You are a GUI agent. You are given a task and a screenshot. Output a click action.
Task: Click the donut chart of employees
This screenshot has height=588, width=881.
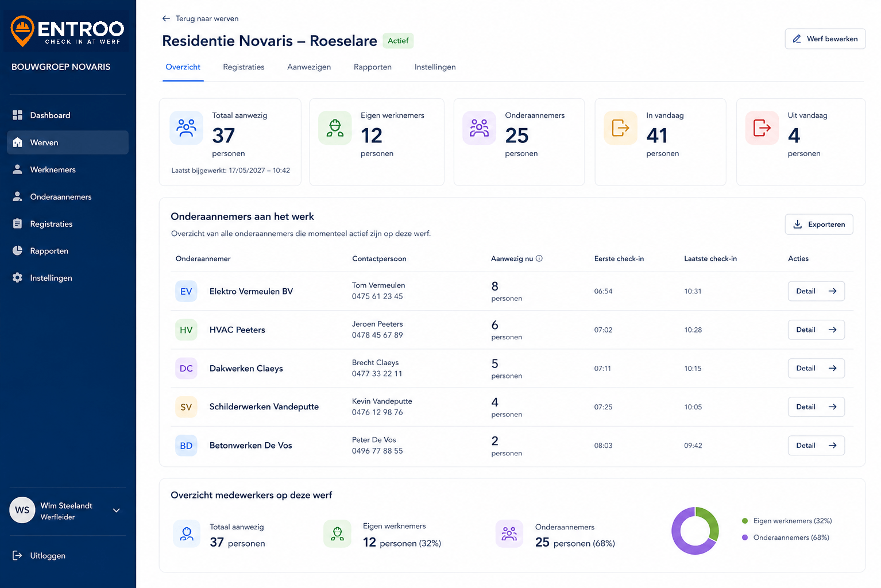[x=695, y=531]
